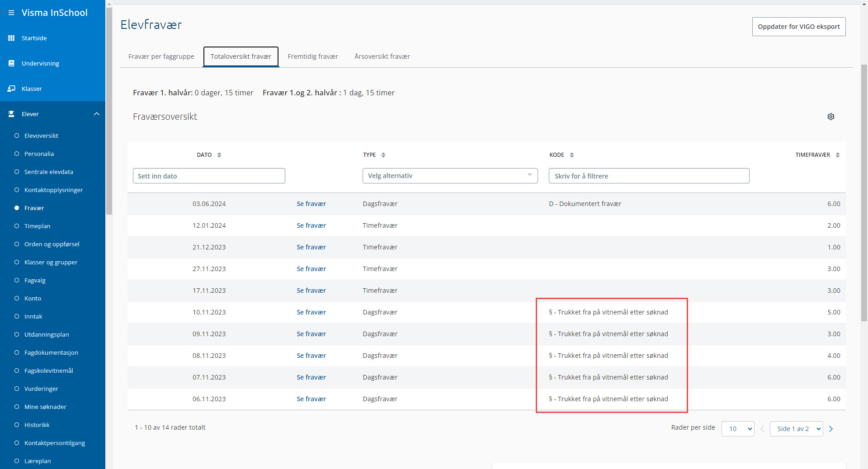This screenshot has height=469, width=868.
Task: Sort table by the DATO sort arrows
Action: pos(219,155)
